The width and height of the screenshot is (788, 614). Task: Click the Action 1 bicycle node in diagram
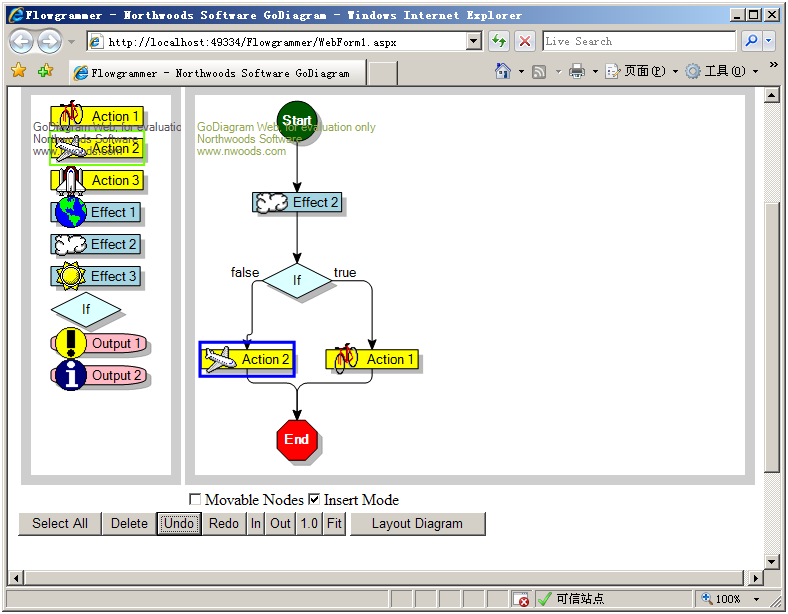(x=372, y=359)
